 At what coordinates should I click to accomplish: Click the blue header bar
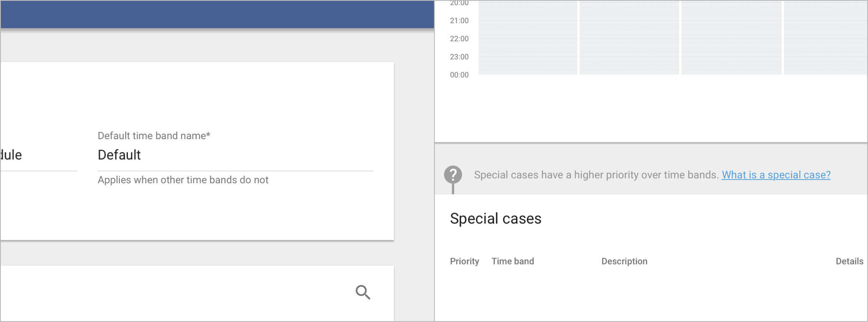[217, 14]
